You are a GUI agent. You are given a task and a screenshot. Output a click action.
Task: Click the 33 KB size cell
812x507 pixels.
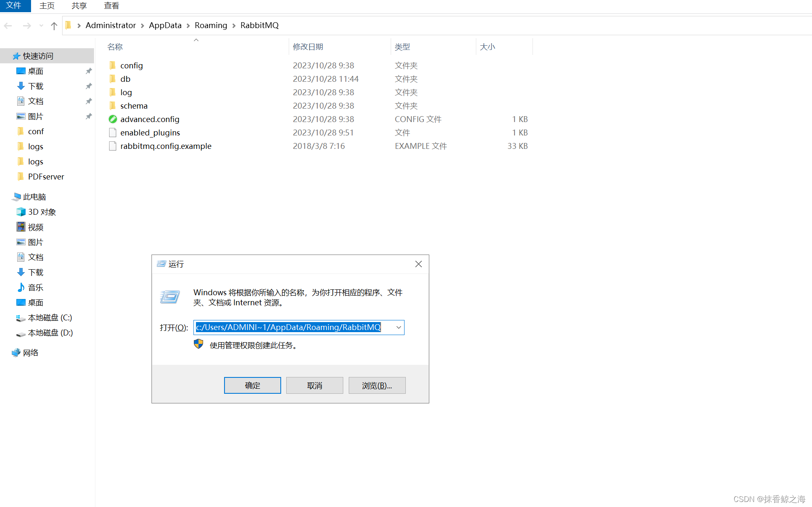(517, 146)
